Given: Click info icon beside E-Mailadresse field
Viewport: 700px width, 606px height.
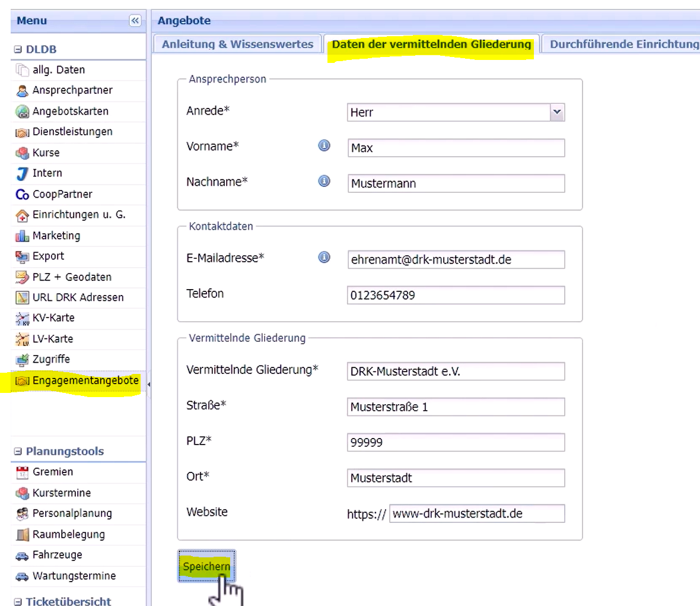Looking at the screenshot, I should (324, 257).
